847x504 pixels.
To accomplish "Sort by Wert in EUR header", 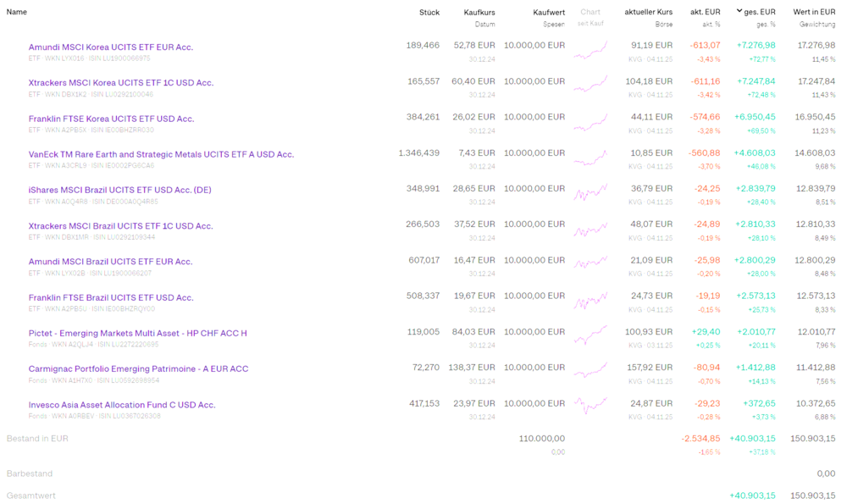I will click(x=814, y=12).
